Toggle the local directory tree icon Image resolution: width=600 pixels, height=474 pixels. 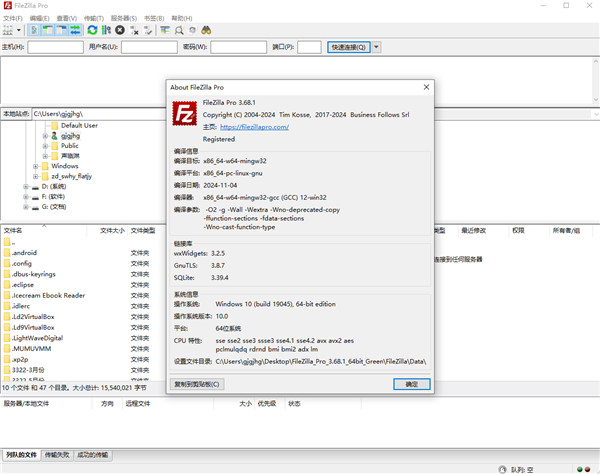47,31
